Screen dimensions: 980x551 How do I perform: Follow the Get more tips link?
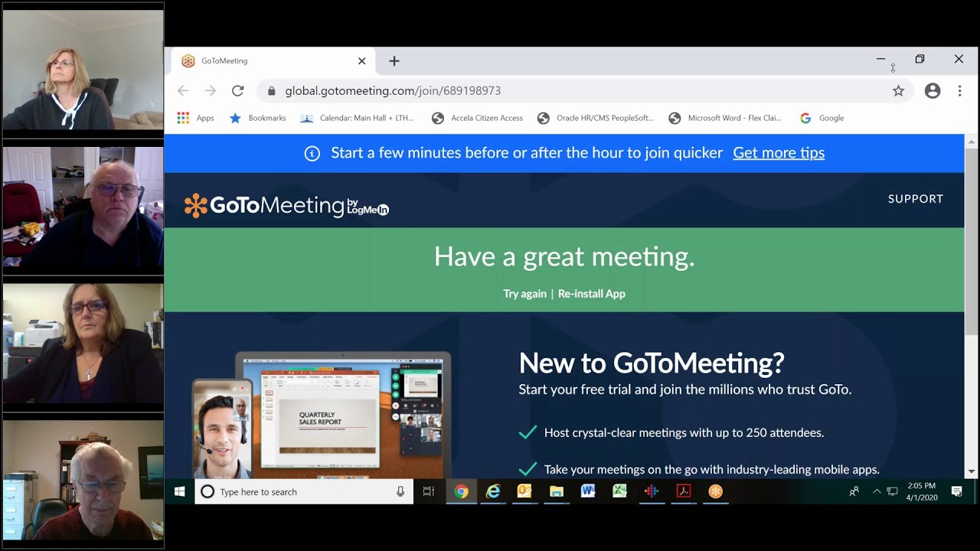pyautogui.click(x=779, y=153)
